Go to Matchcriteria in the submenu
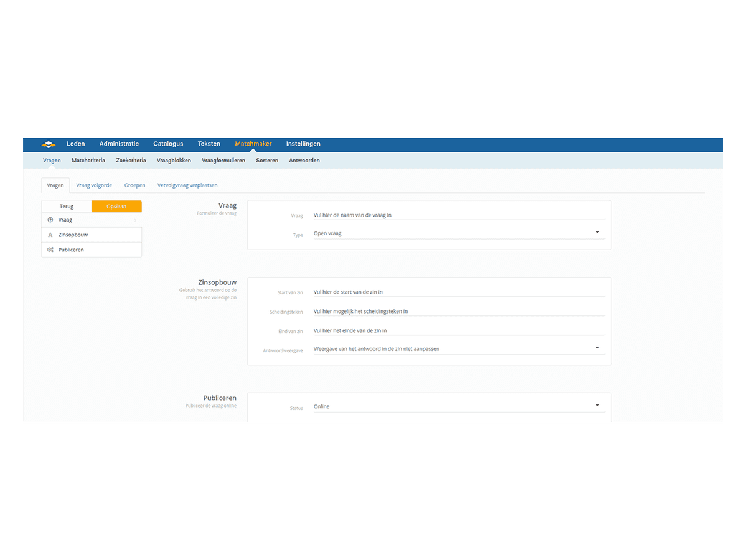This screenshot has height=560, width=747. click(88, 161)
